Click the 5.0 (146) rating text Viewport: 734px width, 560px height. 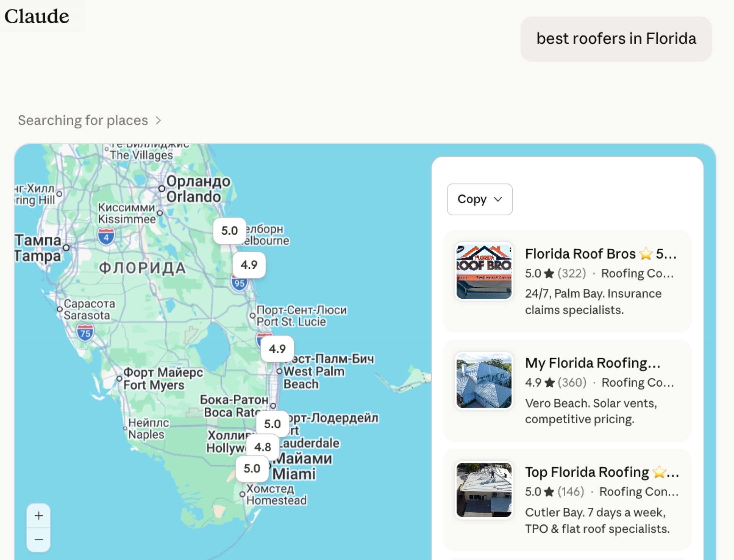(x=555, y=492)
